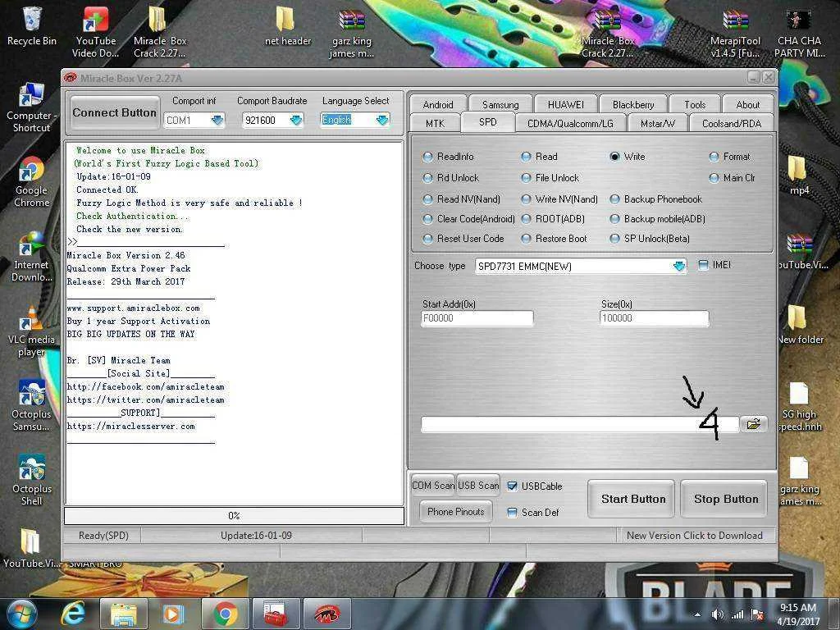840x630 pixels.
Task: Switch to the Android tab
Action: coord(438,104)
